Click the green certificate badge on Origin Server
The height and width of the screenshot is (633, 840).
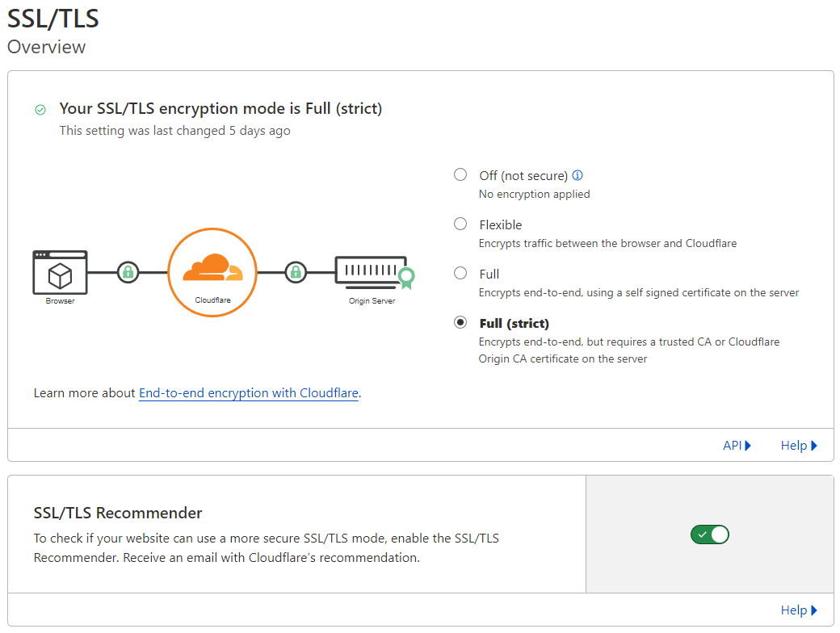407,277
